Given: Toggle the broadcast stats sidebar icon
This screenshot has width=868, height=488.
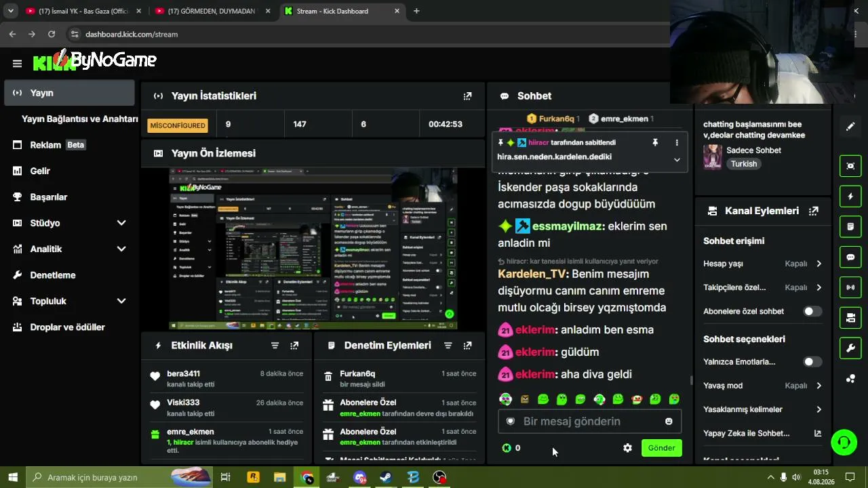Looking at the screenshot, I should (850, 287).
